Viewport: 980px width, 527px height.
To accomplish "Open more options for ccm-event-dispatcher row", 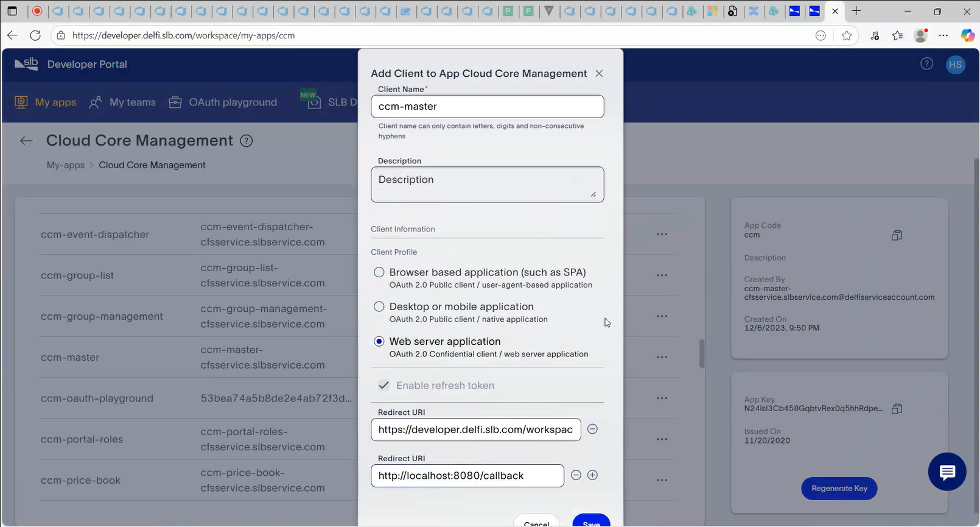I will 662,235.
